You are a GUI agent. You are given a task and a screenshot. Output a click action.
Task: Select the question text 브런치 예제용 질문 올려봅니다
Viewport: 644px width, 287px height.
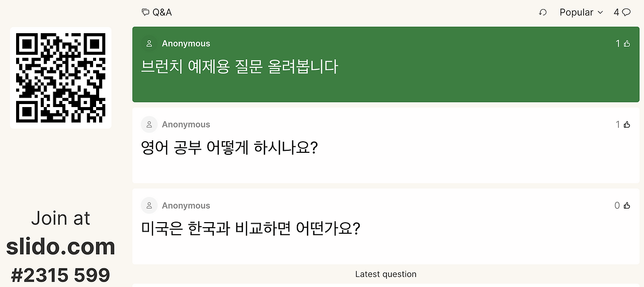pos(239,67)
